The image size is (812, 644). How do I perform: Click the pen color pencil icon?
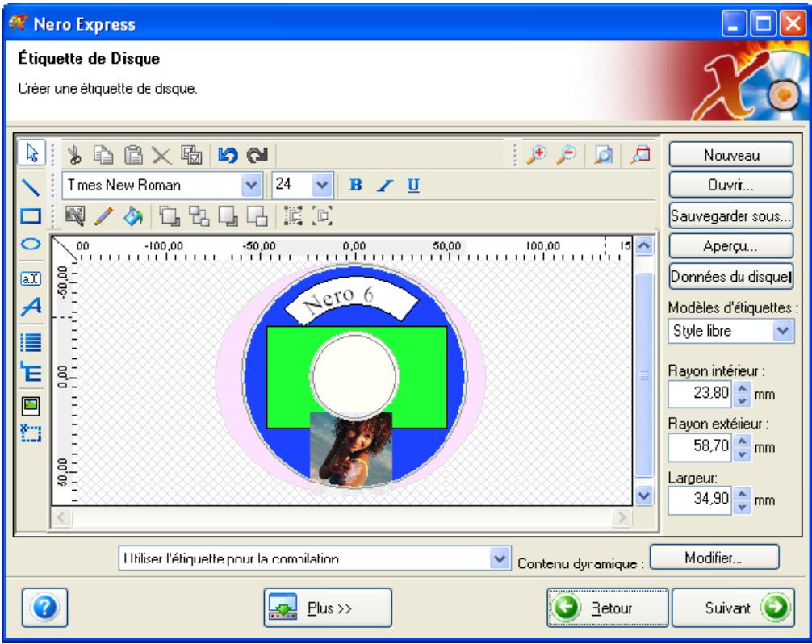(103, 215)
